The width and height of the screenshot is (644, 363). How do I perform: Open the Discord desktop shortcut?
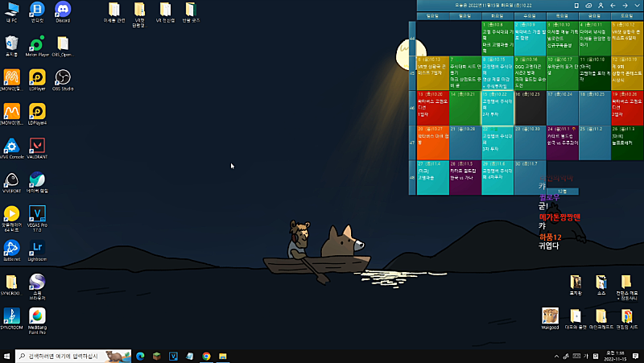62,10
